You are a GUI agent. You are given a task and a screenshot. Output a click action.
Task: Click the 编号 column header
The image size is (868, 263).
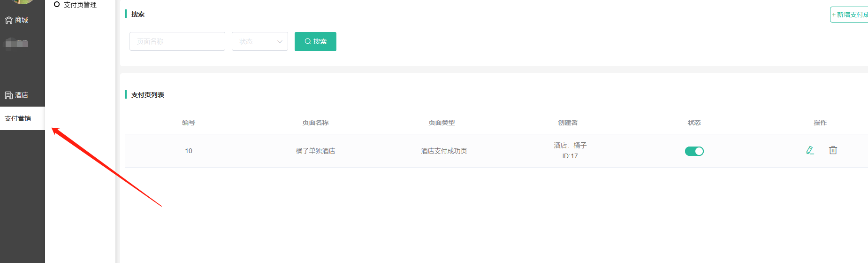[x=189, y=123]
